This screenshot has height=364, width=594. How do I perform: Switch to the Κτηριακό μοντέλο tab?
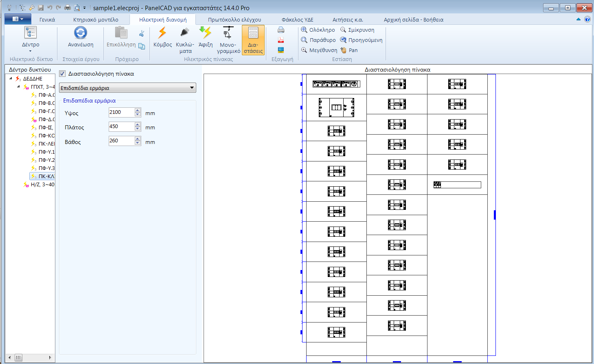tap(96, 20)
